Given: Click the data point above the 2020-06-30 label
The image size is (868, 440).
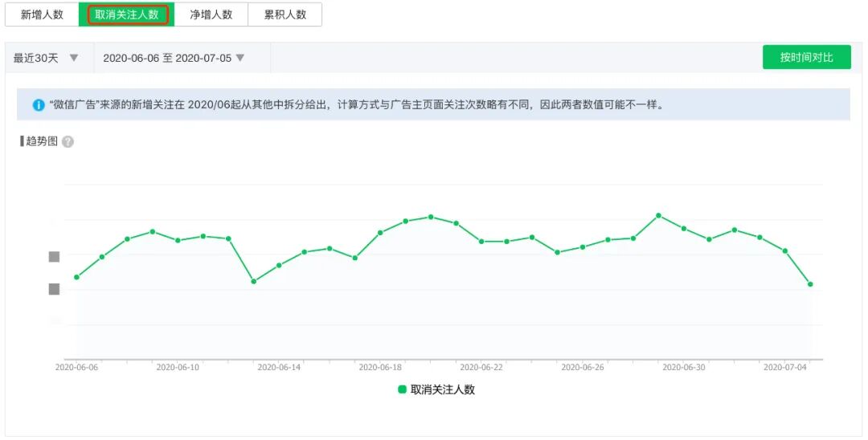Looking at the screenshot, I should pos(684,229).
